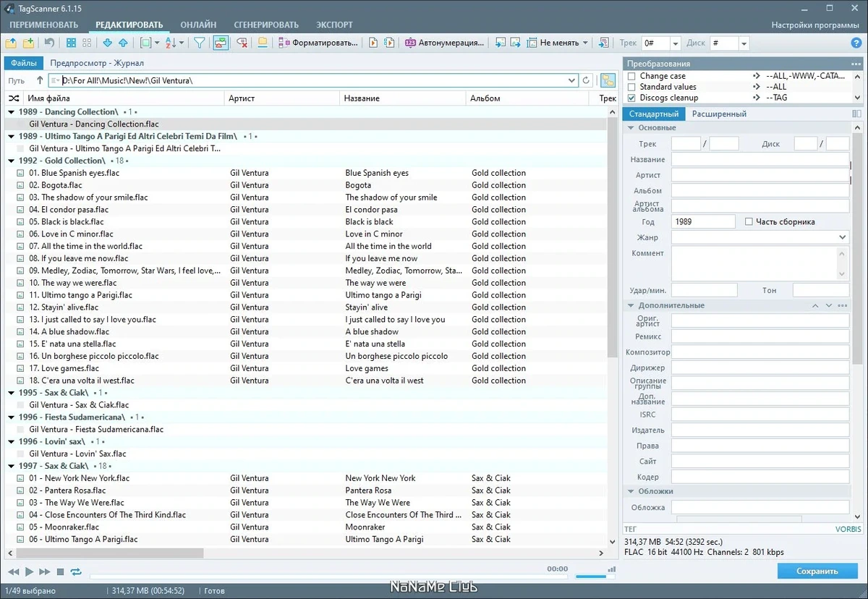Click the Форматировать toolbar button
The image size is (868, 599).
coord(318,43)
